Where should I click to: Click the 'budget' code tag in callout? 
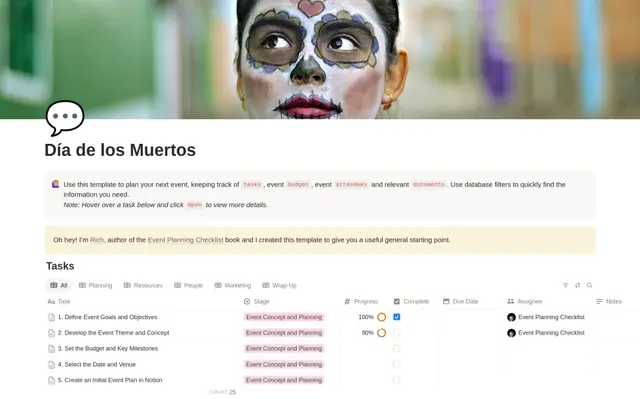[x=298, y=184]
